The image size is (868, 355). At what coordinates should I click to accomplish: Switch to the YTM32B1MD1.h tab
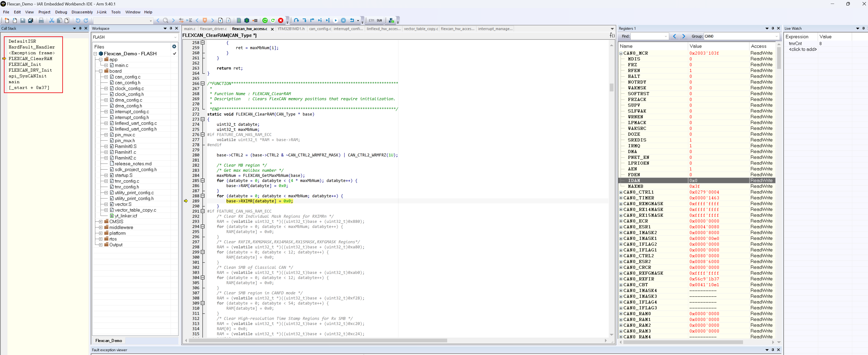[x=291, y=29]
